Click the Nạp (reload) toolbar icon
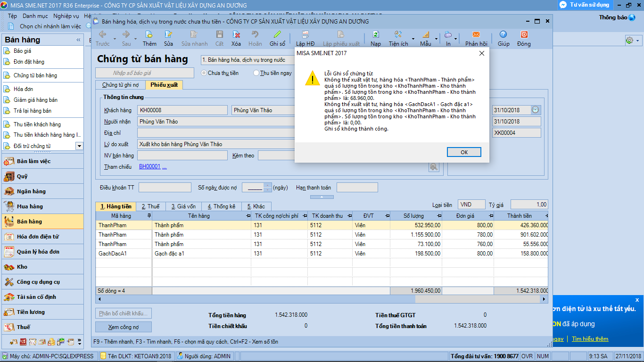 pyautogui.click(x=376, y=35)
